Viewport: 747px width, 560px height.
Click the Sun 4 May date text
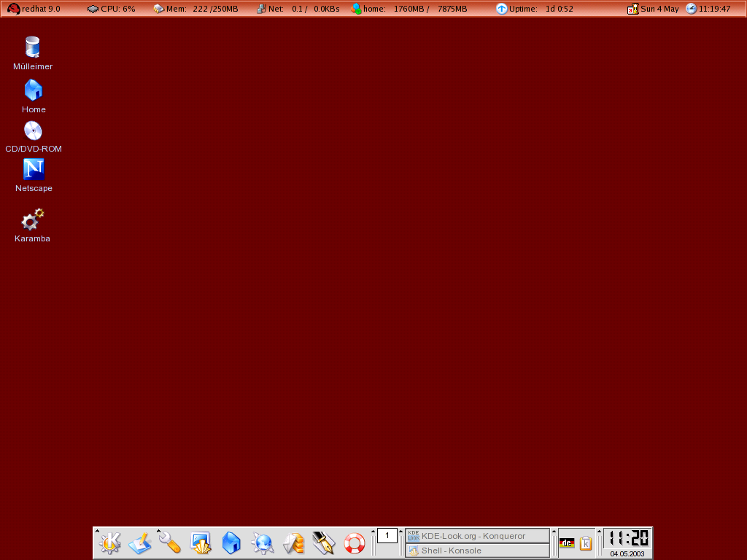click(x=659, y=9)
